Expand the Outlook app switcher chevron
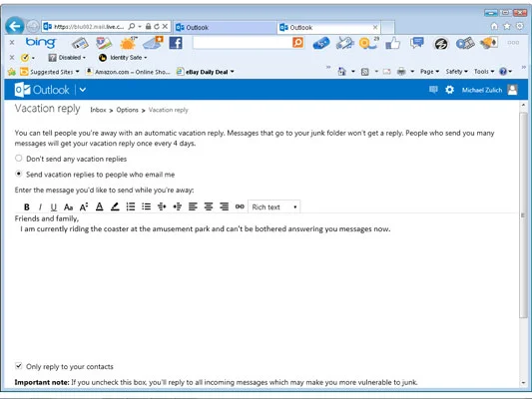Screen dimensions: 532x399 click(x=83, y=90)
